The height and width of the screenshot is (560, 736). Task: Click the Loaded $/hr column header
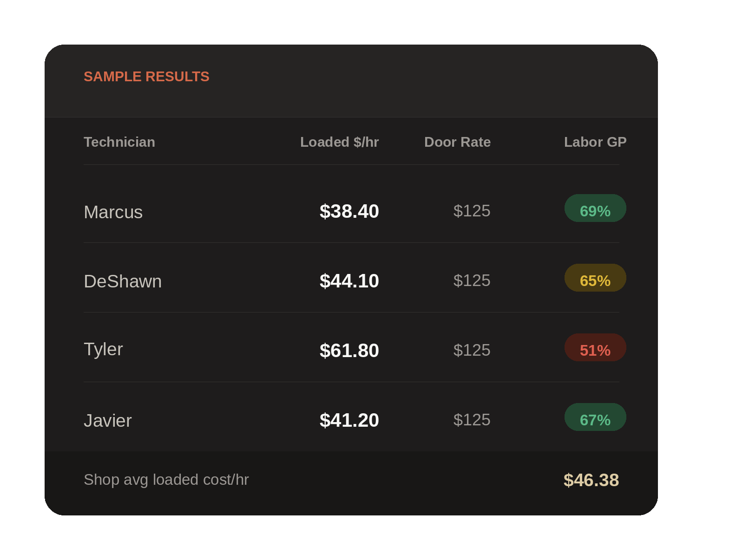pyautogui.click(x=340, y=142)
